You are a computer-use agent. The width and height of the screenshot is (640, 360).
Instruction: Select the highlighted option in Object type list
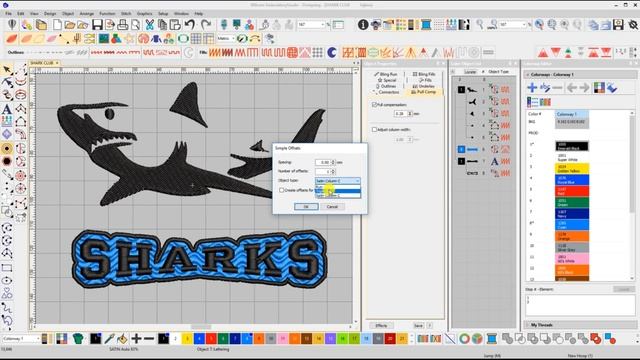[x=338, y=191]
